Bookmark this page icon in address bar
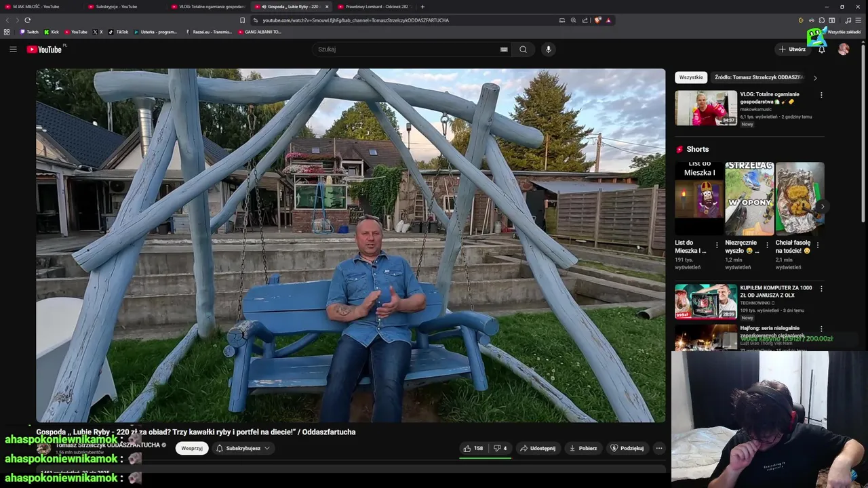This screenshot has width=868, height=488. 242,20
